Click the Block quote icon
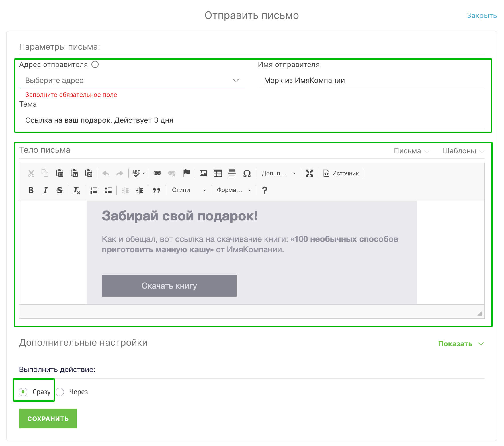Viewport: 504px width, 446px height. tap(157, 190)
